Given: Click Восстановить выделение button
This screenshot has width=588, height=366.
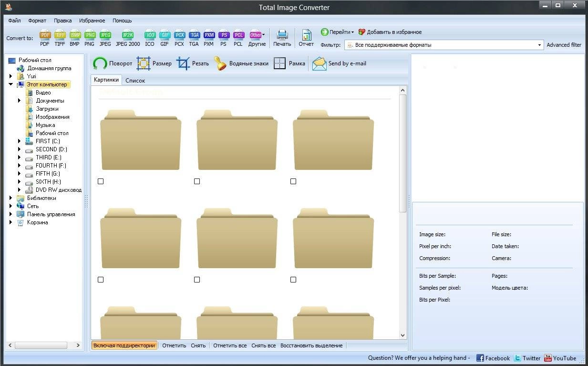Looking at the screenshot, I should click(x=311, y=345).
